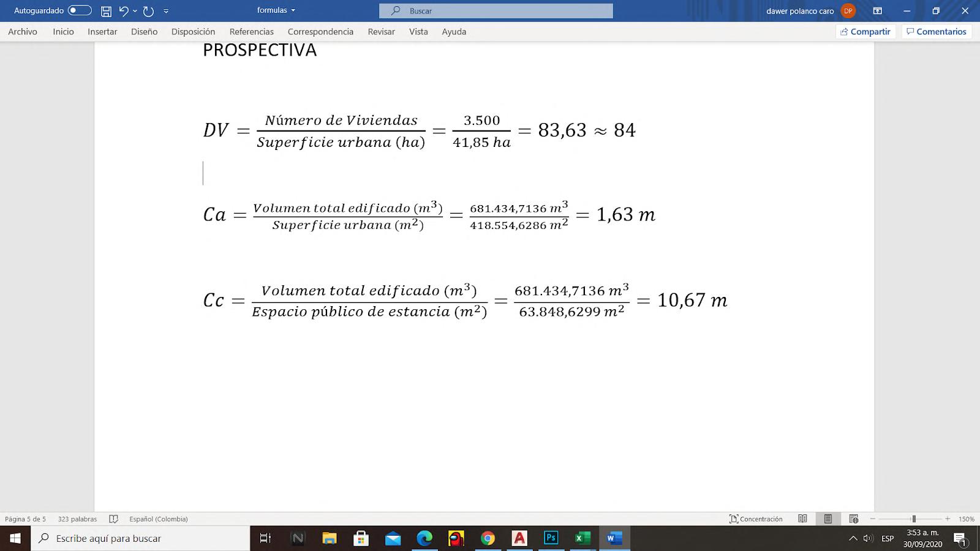This screenshot has width=980, height=551.
Task: Click 'Página 5 de 5' in status bar
Action: coord(25,519)
